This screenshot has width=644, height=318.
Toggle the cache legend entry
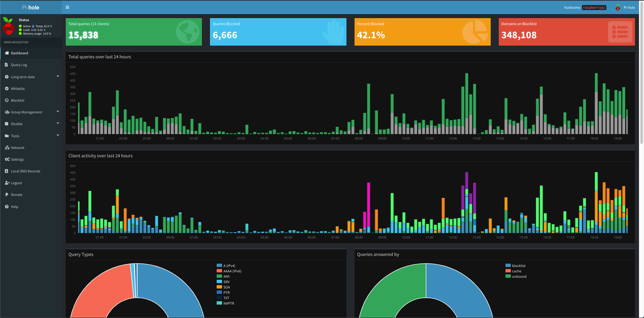coord(514,271)
